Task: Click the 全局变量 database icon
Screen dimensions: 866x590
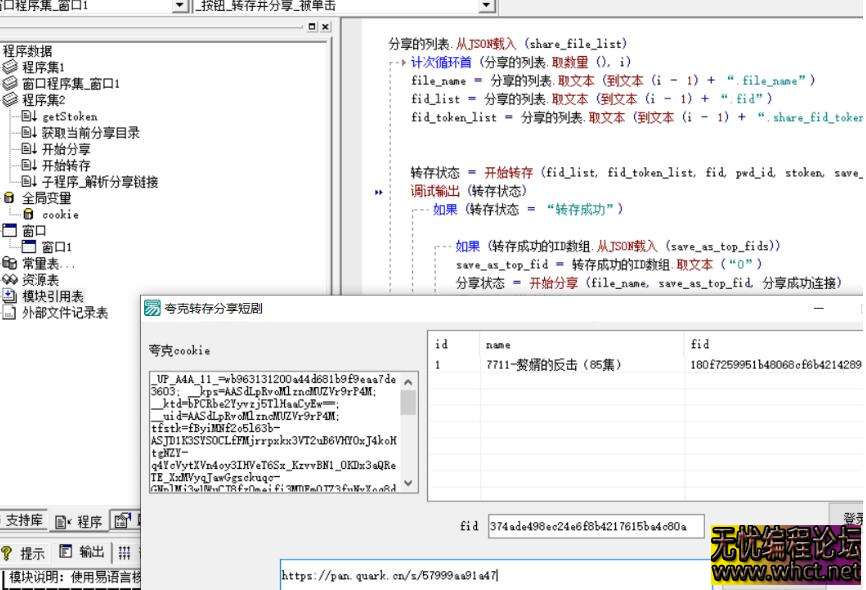Action: tap(9, 197)
